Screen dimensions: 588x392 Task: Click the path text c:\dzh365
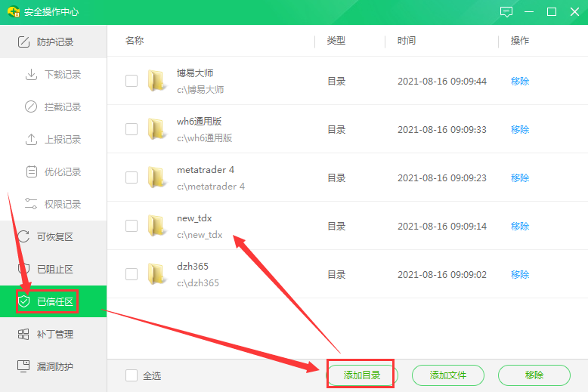click(x=197, y=283)
